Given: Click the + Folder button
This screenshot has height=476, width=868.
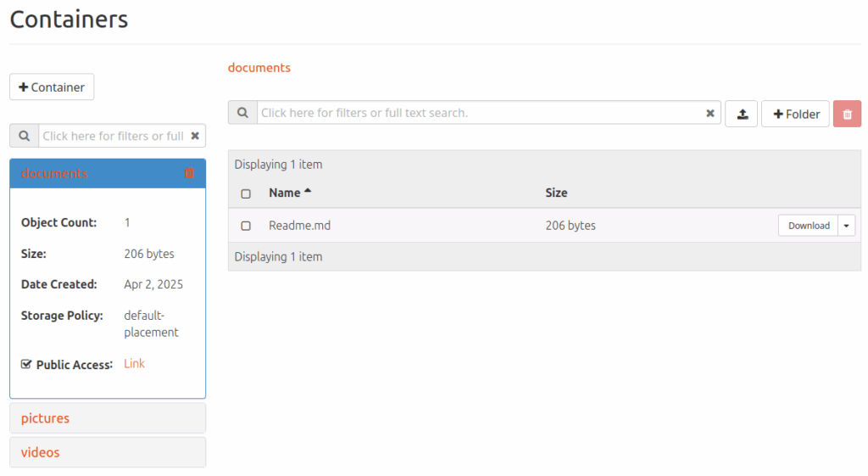Looking at the screenshot, I should pyautogui.click(x=795, y=115).
